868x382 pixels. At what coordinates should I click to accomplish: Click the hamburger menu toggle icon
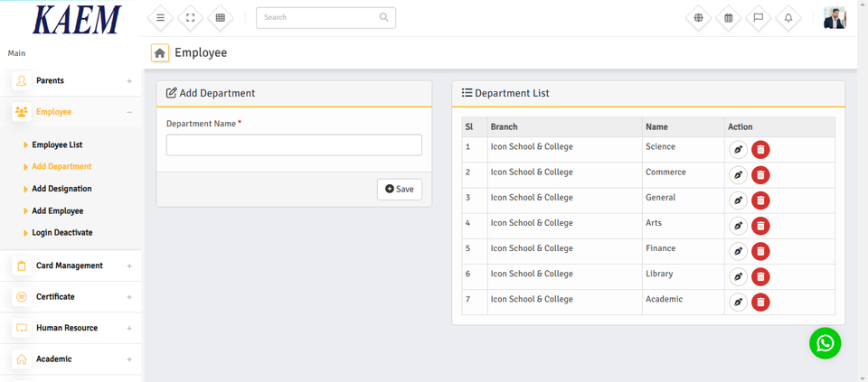coord(160,18)
